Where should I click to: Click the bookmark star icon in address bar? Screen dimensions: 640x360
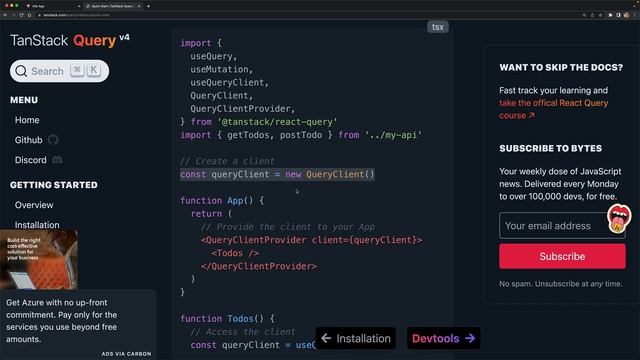[x=600, y=15]
